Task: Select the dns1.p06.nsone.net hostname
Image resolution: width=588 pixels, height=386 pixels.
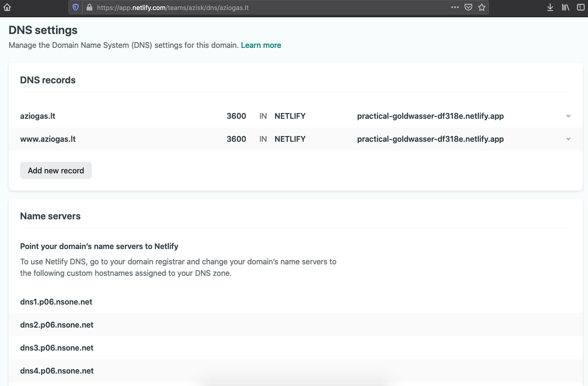Action: [x=56, y=302]
